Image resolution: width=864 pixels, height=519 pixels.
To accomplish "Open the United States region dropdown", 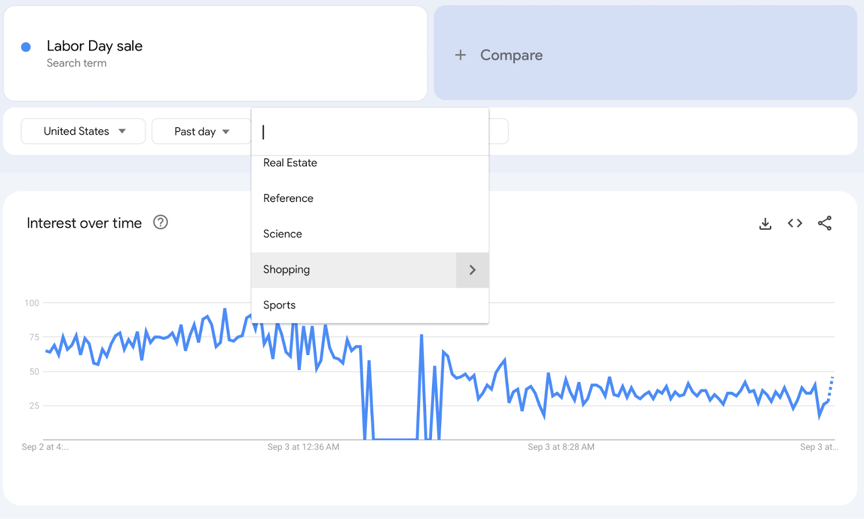I will point(84,131).
